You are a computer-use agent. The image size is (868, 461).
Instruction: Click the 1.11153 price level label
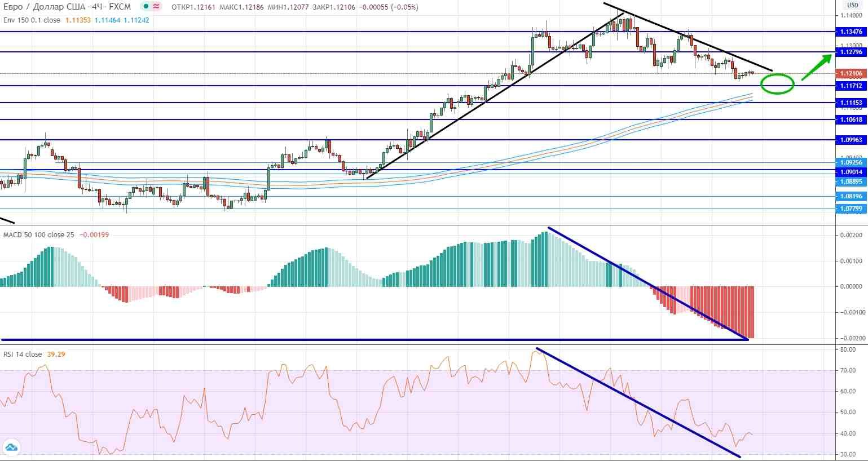(851, 103)
